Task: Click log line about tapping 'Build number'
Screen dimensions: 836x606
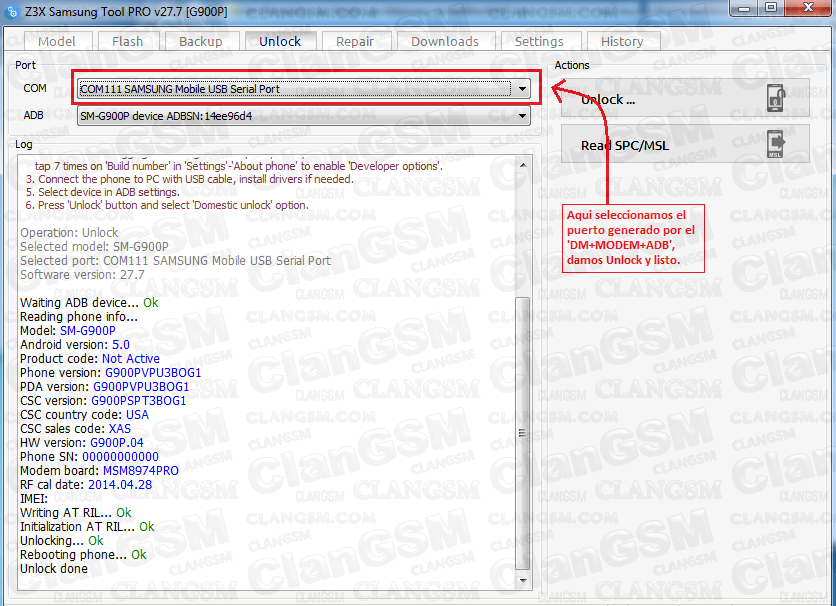Action: [x=239, y=166]
